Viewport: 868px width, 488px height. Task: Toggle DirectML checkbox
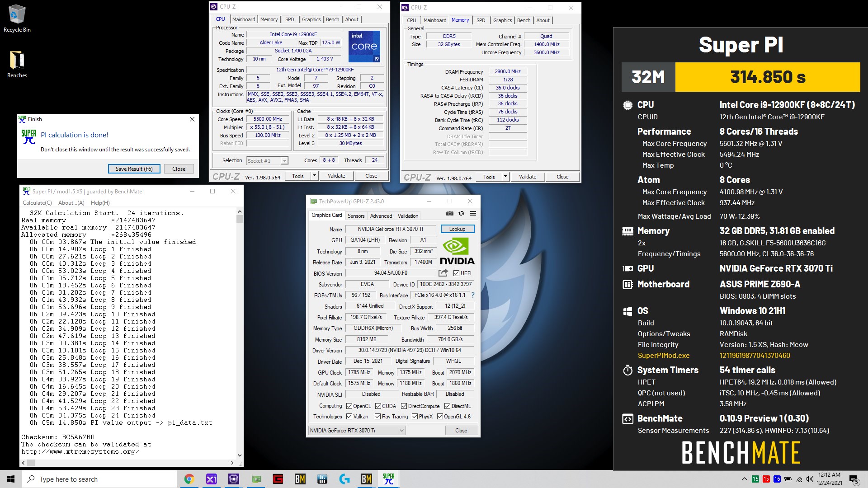pyautogui.click(x=447, y=406)
